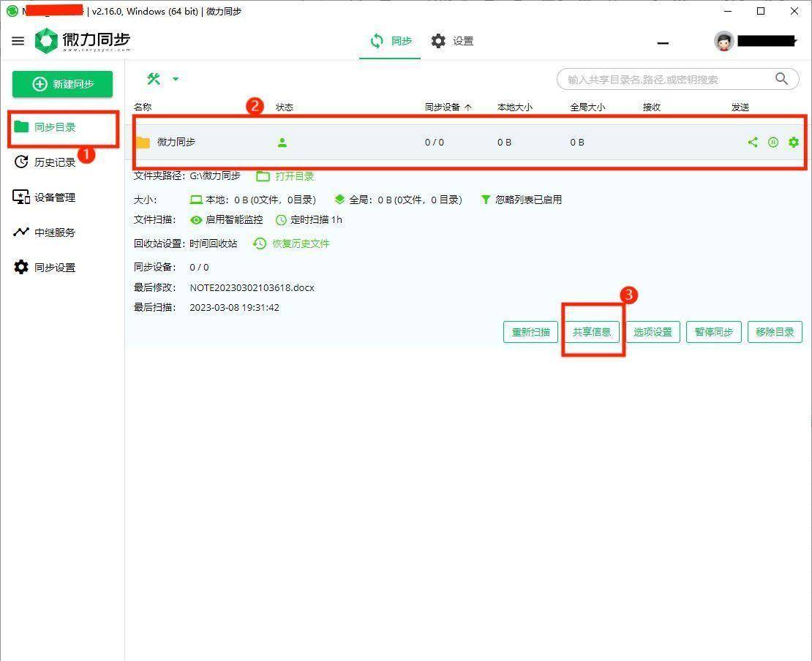Sort by 接收 column header
The height and width of the screenshot is (661, 812).
[652, 107]
